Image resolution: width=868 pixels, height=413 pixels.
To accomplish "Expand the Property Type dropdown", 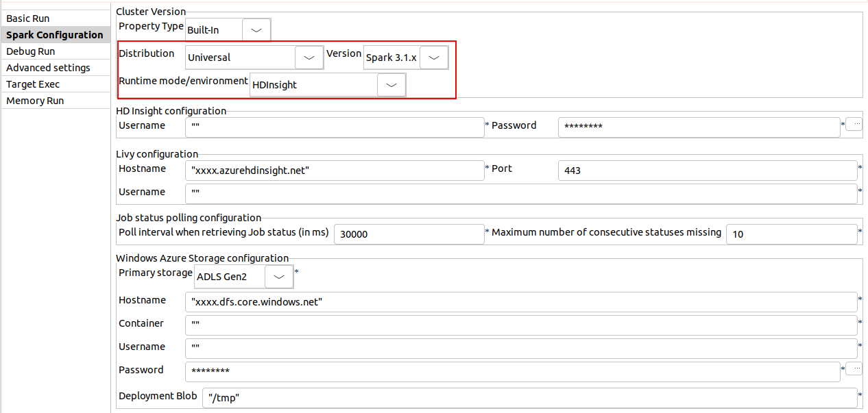I will click(256, 30).
